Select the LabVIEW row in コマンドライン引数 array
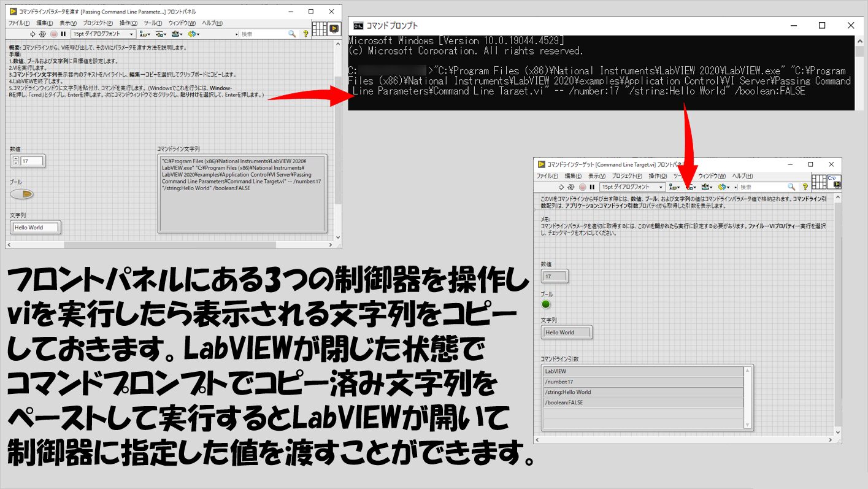 click(643, 371)
